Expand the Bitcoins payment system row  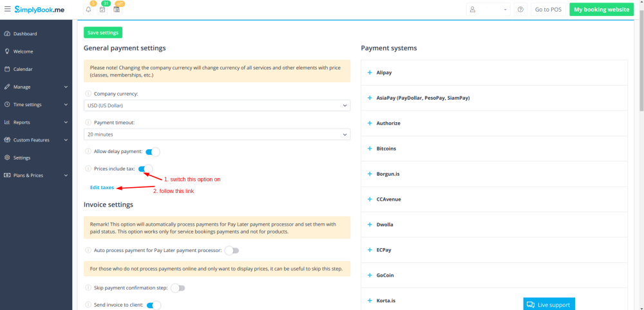[386, 149]
